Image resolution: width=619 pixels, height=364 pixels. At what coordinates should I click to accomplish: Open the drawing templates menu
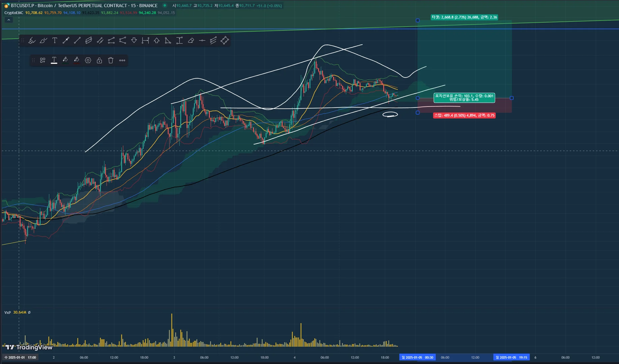[x=43, y=60]
